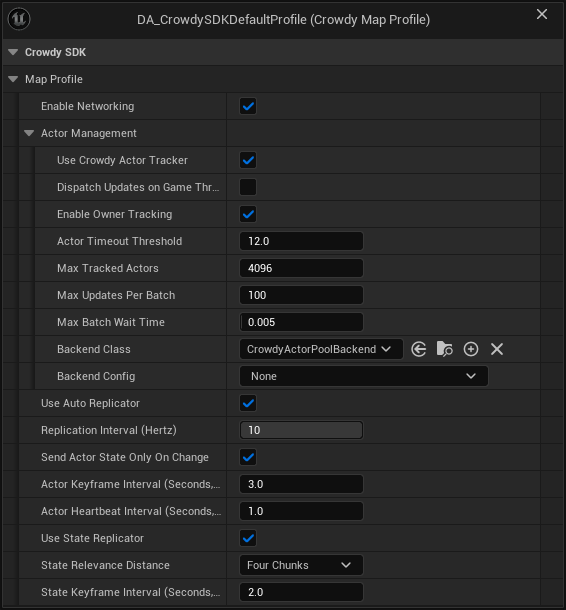Click the window title DA_CrowdySDKDefaultProfile text
The height and width of the screenshot is (610, 566).
pyautogui.click(x=222, y=19)
